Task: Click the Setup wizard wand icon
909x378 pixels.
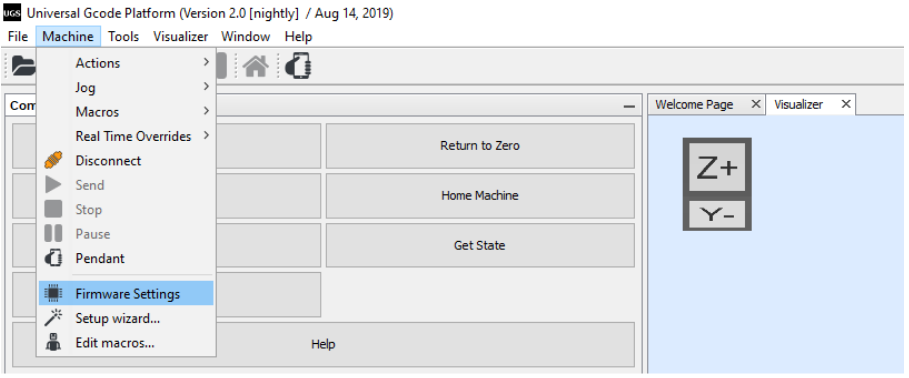Action: (x=53, y=318)
